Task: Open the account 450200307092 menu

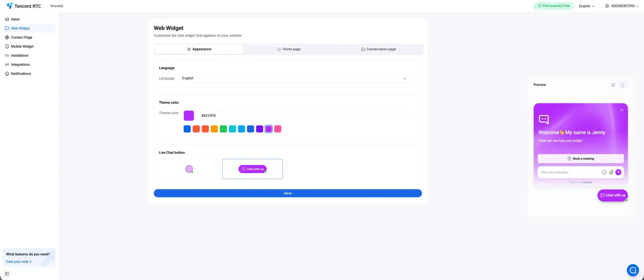Action: (x=622, y=6)
